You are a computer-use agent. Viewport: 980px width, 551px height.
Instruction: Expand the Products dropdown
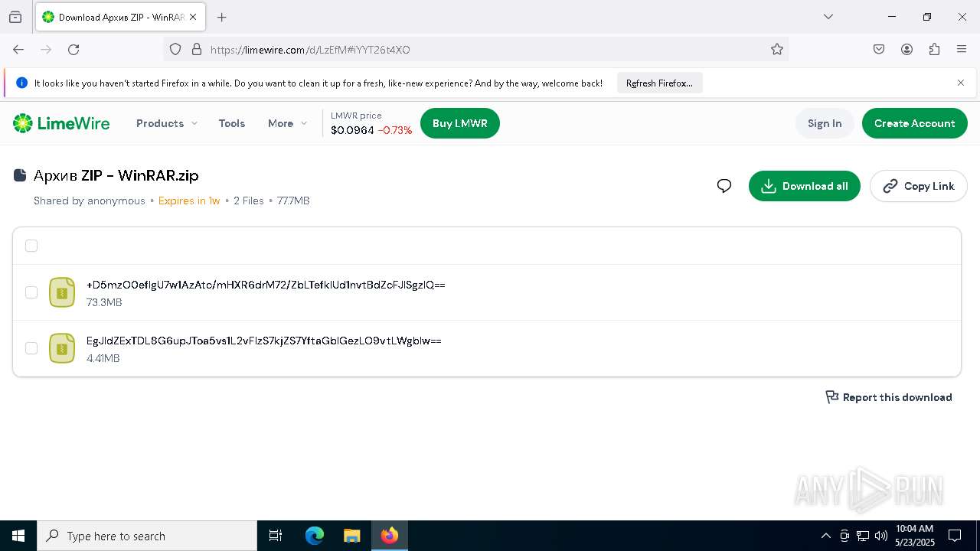click(167, 123)
